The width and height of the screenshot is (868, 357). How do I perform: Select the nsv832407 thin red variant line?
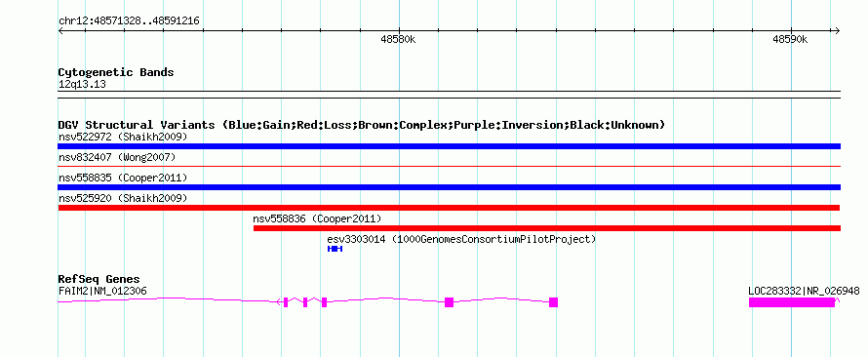point(449,166)
